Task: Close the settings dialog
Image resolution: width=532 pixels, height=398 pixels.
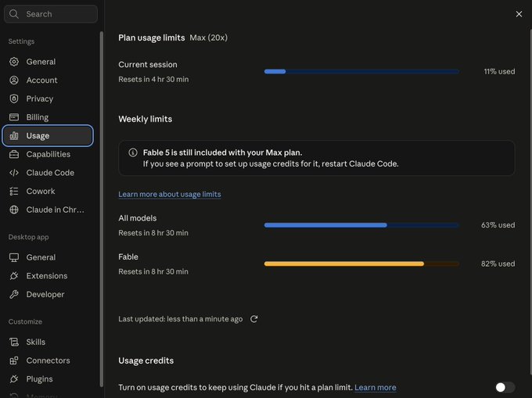Action: [x=519, y=14]
